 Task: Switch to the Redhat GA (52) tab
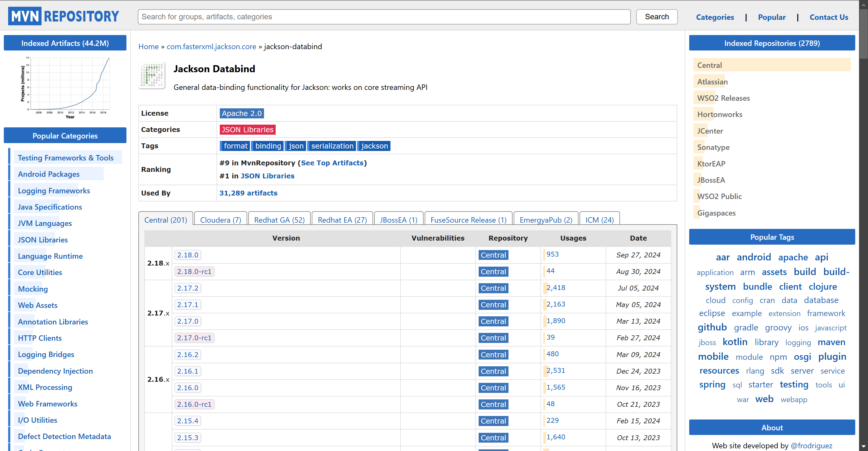(x=279, y=220)
